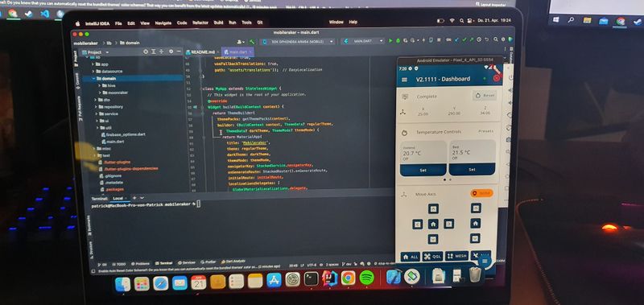Image resolution: width=644 pixels, height=305 pixels.
Task: Move Z axis down arrow
Action: pos(475,238)
